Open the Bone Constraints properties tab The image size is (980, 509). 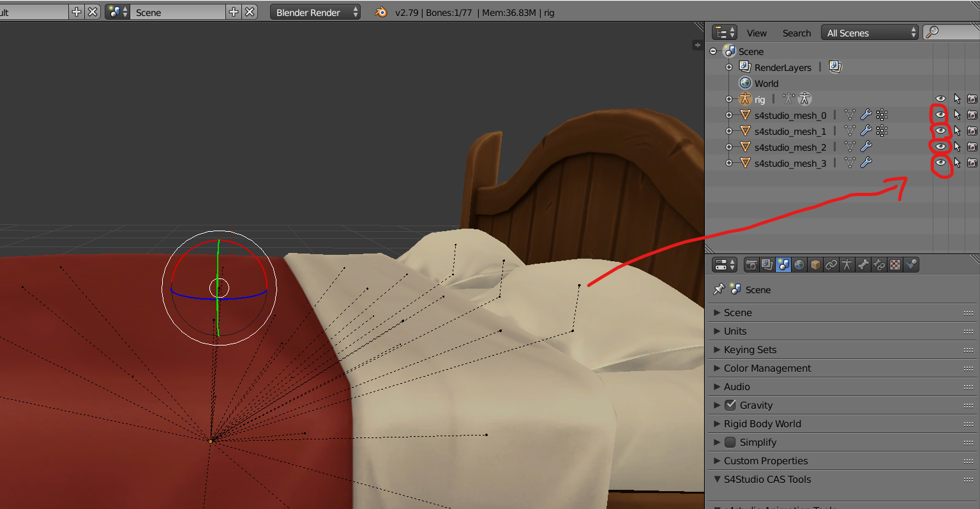coord(879,264)
